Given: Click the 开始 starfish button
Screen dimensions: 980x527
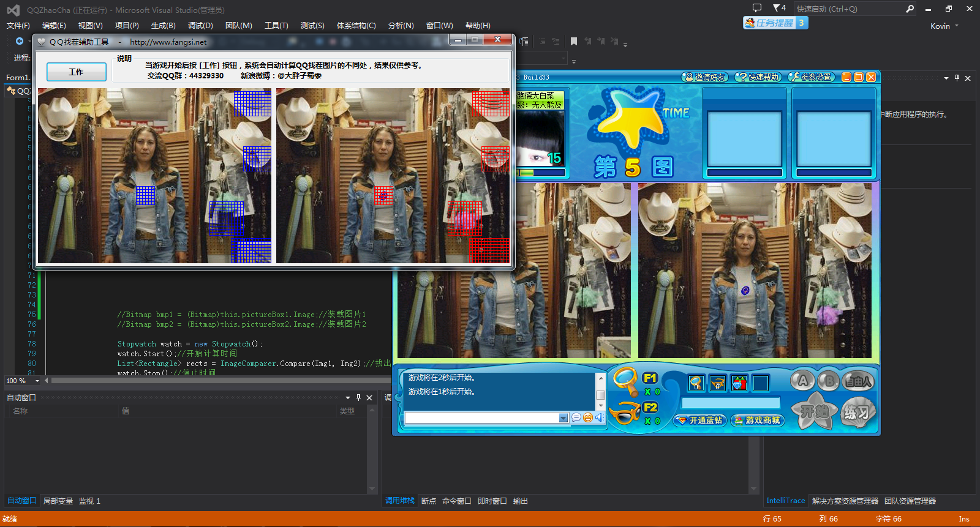Looking at the screenshot, I should coord(814,412).
